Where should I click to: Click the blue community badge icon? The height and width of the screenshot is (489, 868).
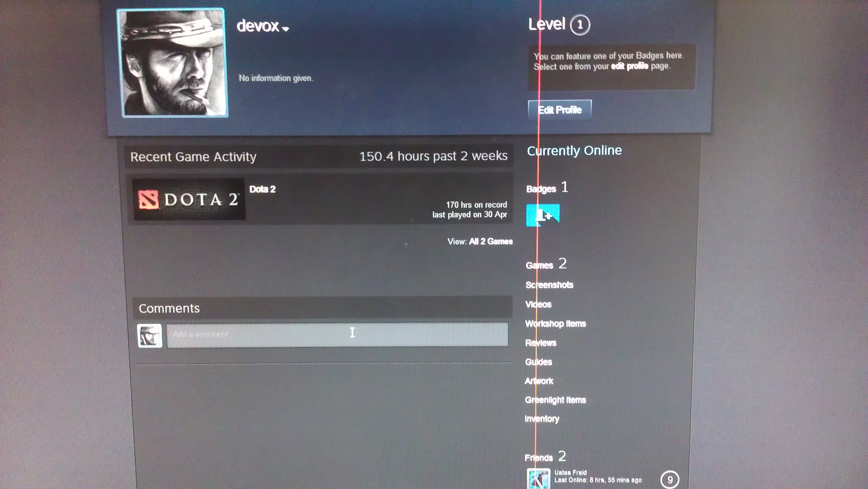point(543,215)
